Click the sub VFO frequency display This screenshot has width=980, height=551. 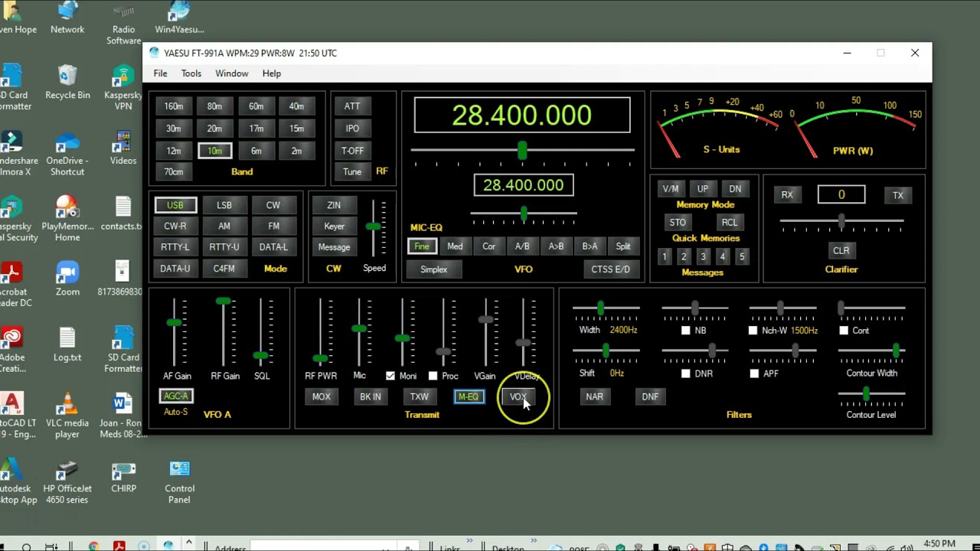523,185
